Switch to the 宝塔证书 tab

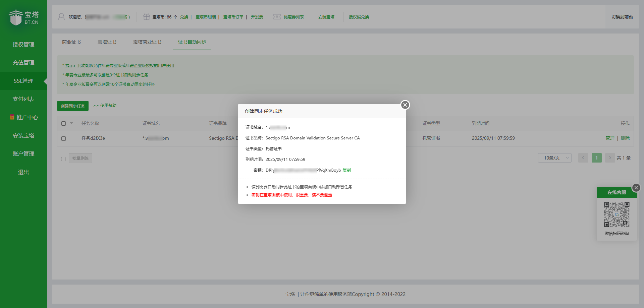point(107,42)
